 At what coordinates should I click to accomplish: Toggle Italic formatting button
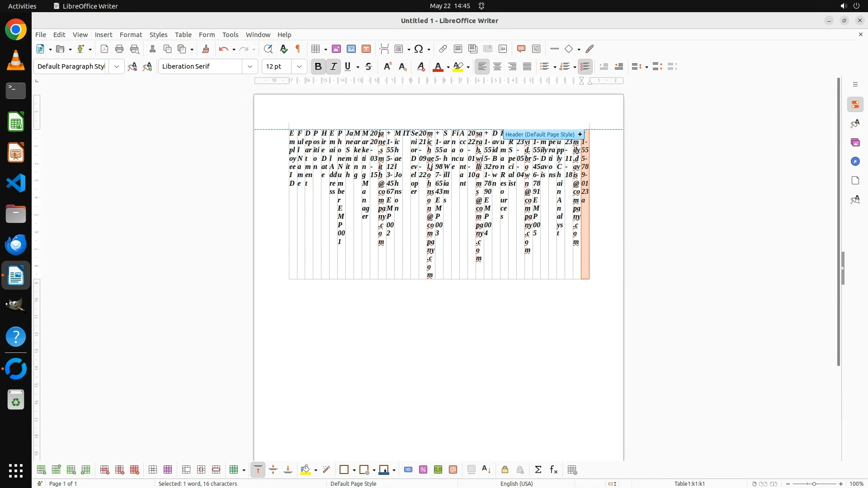coord(334,66)
